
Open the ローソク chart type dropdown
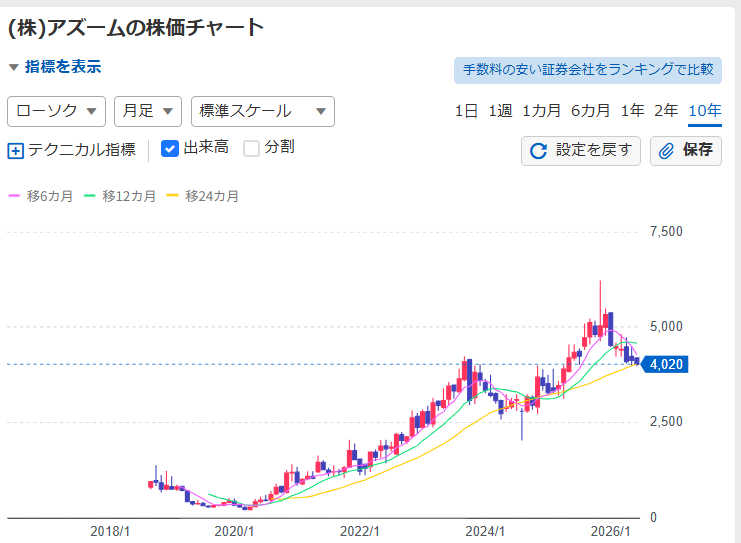pyautogui.click(x=56, y=112)
